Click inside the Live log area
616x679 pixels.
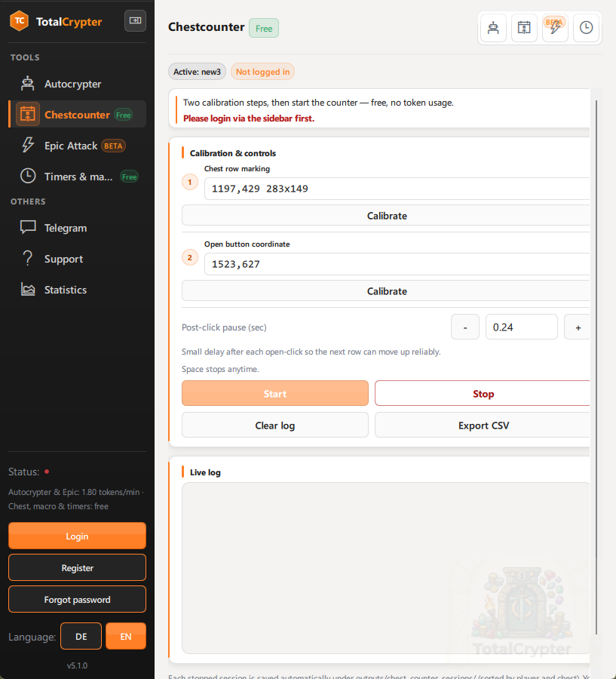(x=386, y=567)
